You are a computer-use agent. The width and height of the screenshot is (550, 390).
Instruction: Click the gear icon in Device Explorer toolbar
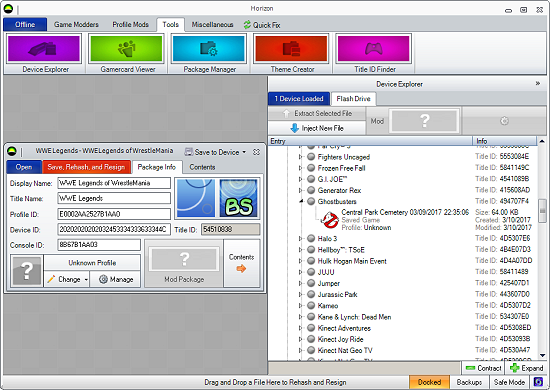point(504,121)
